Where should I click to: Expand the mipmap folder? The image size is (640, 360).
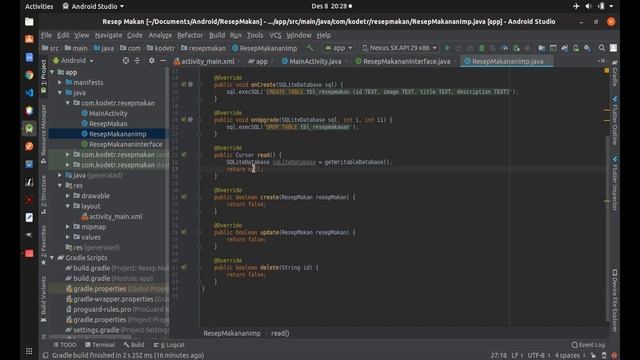coord(68,227)
